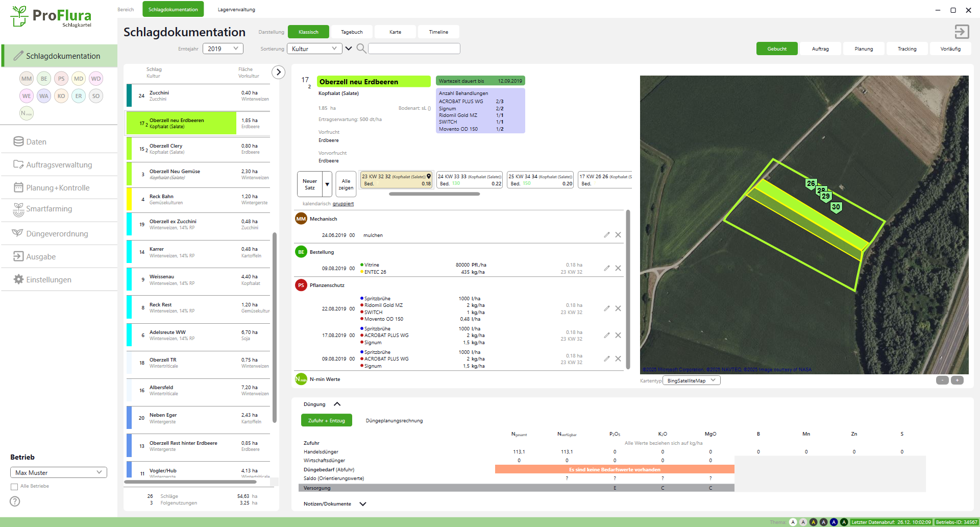980x527 pixels.
Task: Click the exit icon at top right
Action: pyautogui.click(x=962, y=32)
